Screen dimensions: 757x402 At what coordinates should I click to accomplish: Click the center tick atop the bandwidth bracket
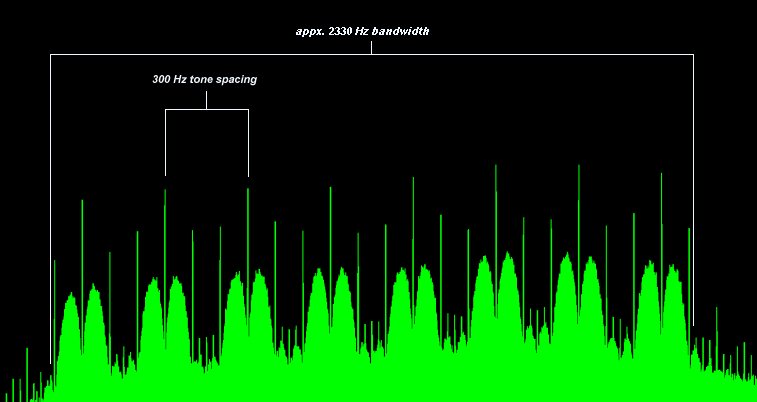coord(371,47)
